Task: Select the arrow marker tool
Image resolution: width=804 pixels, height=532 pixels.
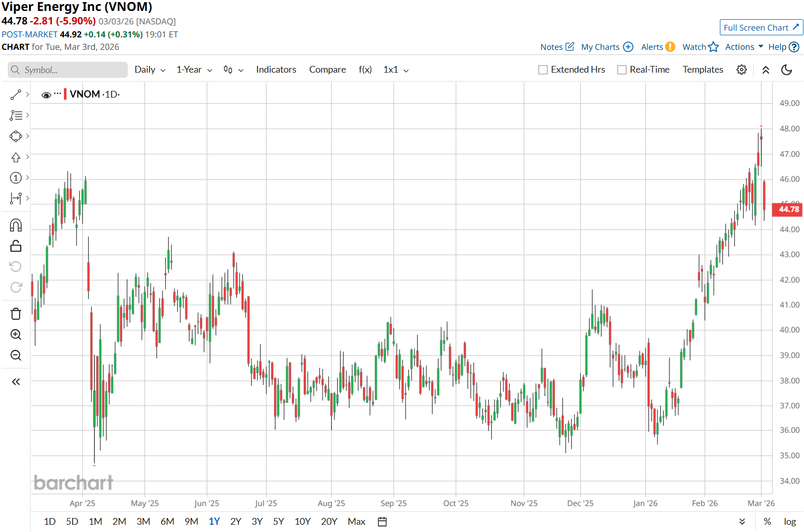Action: [x=16, y=157]
